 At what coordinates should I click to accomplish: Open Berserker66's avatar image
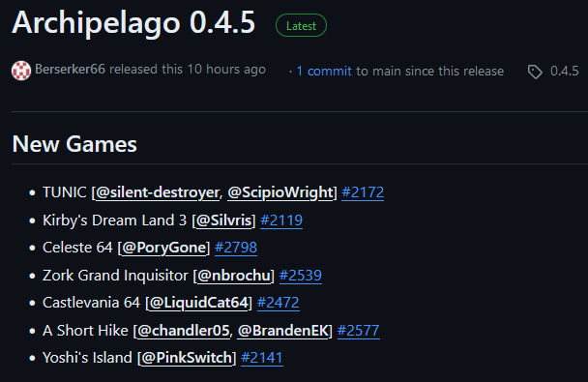pos(21,71)
